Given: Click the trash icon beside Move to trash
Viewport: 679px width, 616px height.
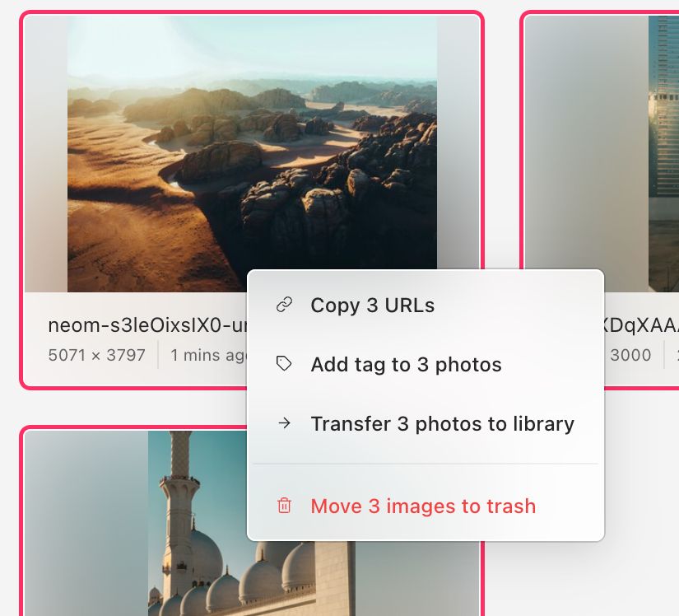Looking at the screenshot, I should [x=286, y=506].
